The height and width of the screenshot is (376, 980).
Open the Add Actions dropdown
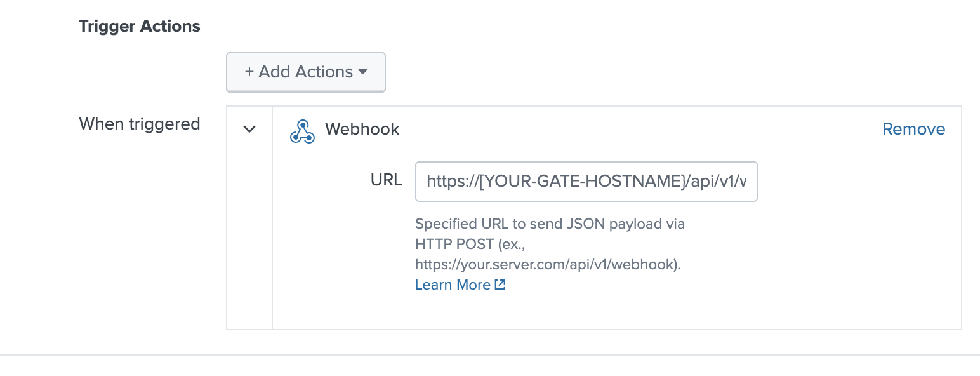pyautogui.click(x=306, y=72)
